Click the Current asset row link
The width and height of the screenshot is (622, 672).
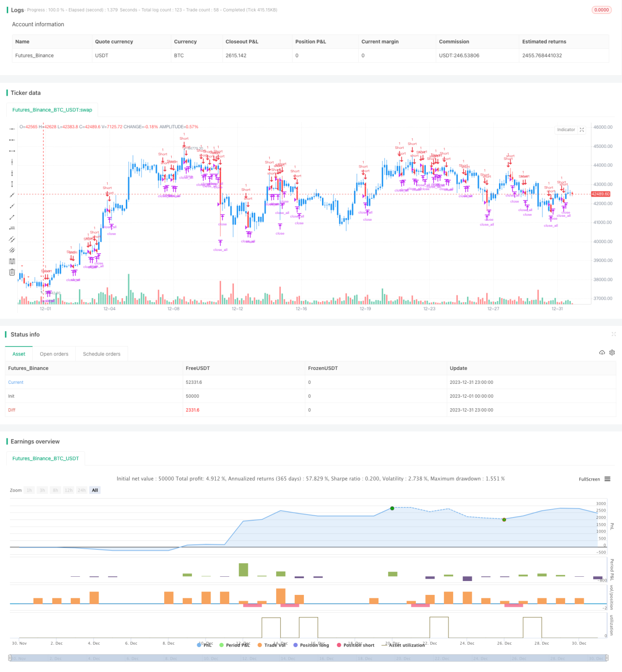(x=16, y=382)
